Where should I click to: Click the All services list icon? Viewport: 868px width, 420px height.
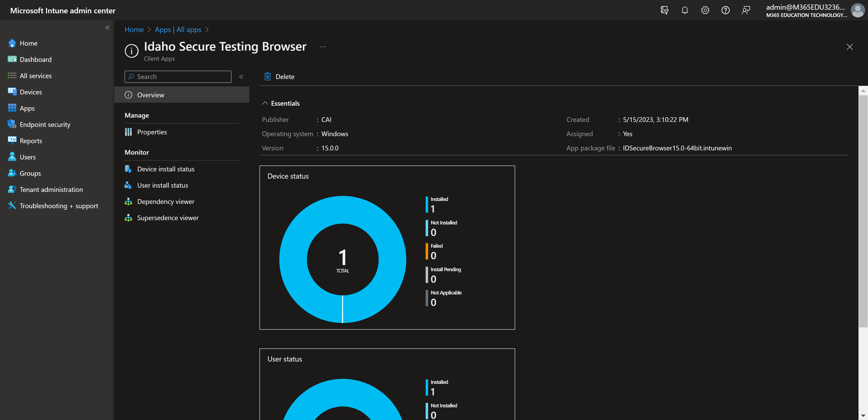point(12,75)
